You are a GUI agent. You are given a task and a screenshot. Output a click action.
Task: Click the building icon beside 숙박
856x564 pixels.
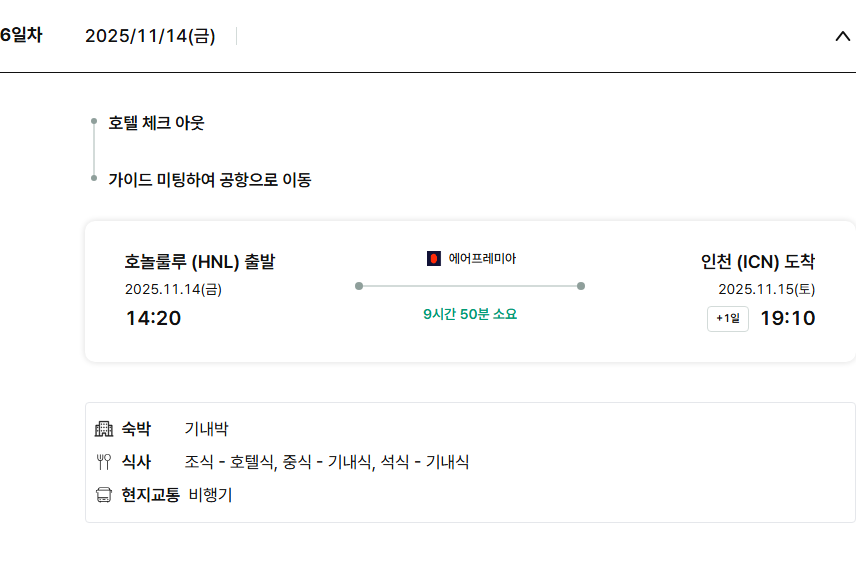[104, 429]
